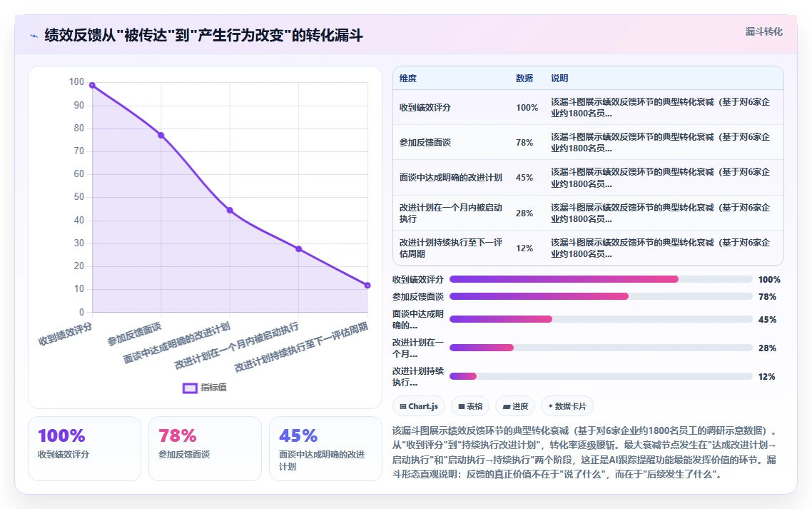812x509 pixels.
Task: Click x-axis label 参加反馈面谈 on chart
Action: [135, 334]
